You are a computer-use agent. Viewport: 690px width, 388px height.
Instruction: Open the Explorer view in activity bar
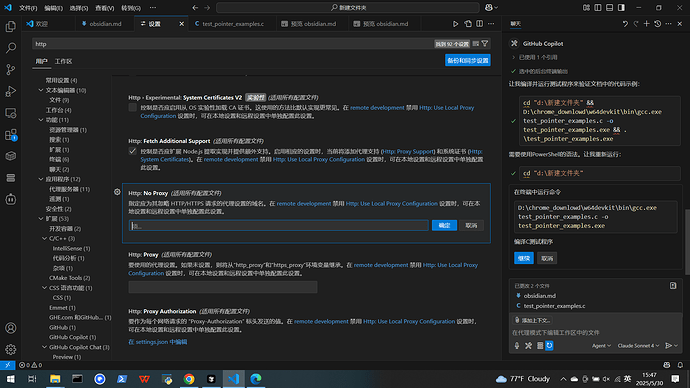click(11, 26)
